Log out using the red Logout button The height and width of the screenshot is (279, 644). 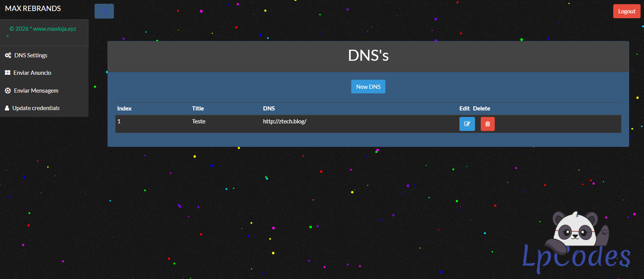(x=627, y=11)
